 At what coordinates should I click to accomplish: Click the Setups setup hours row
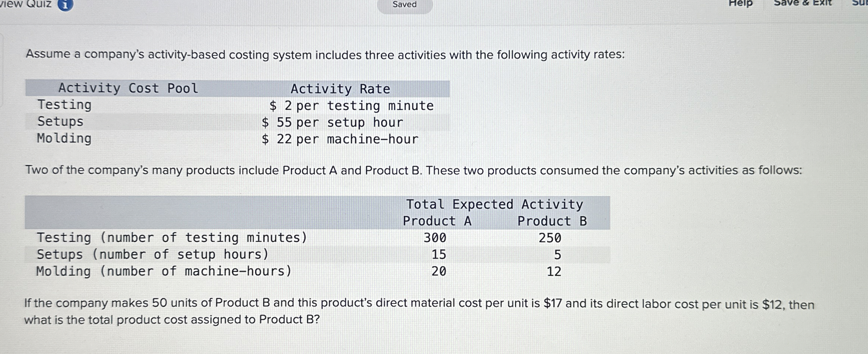152,255
